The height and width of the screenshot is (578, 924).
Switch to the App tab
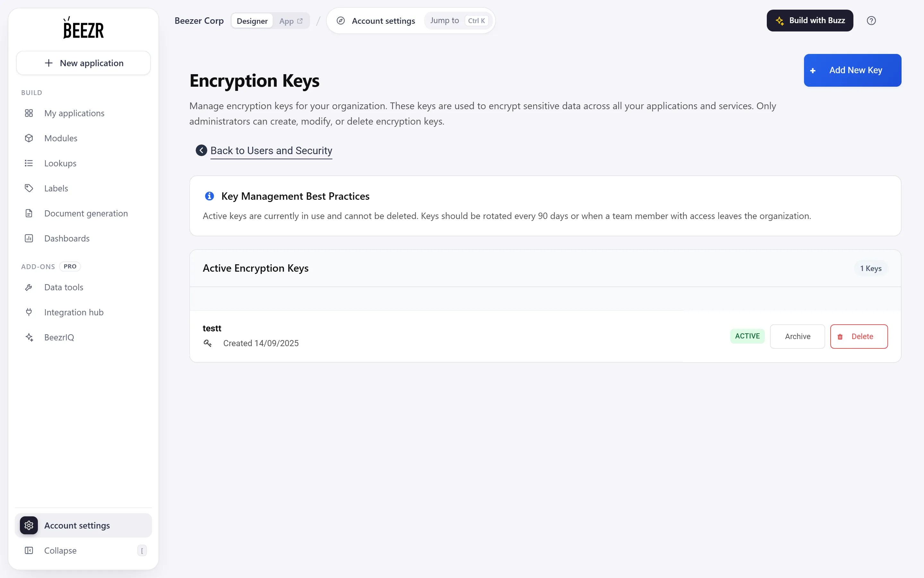pyautogui.click(x=291, y=21)
